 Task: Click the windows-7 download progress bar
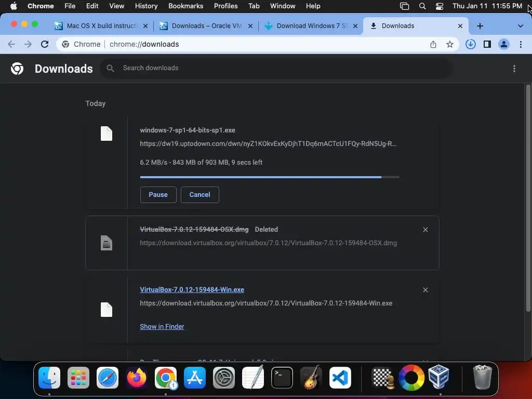tap(270, 177)
